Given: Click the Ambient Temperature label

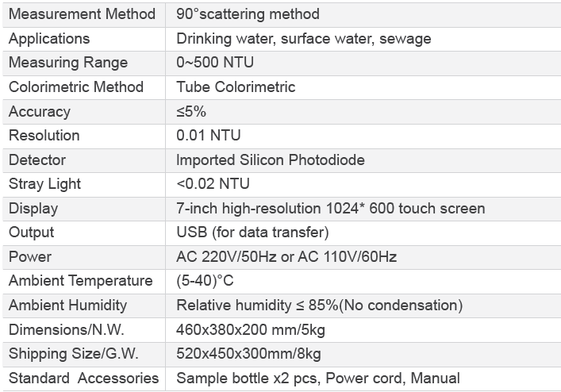Looking at the screenshot, I should [x=81, y=281].
